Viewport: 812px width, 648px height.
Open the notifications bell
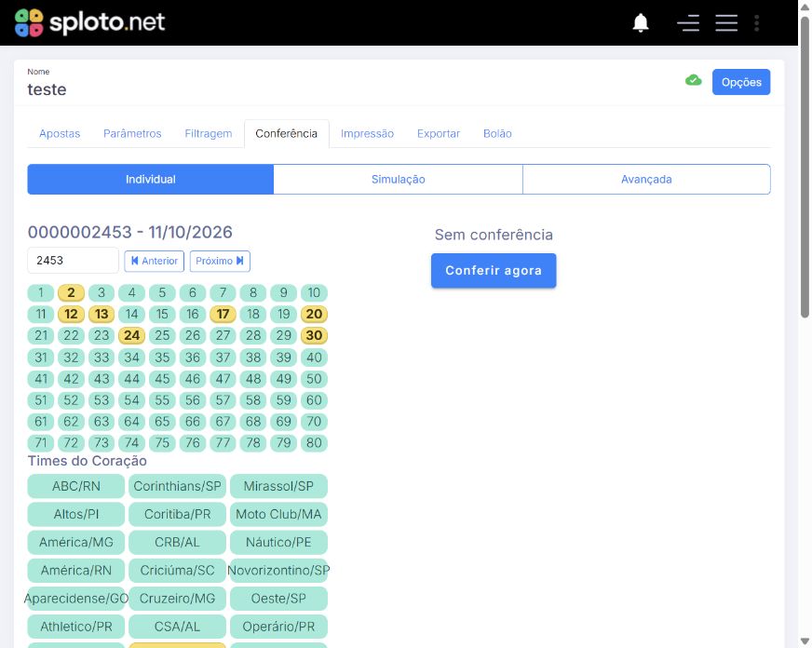tap(641, 22)
